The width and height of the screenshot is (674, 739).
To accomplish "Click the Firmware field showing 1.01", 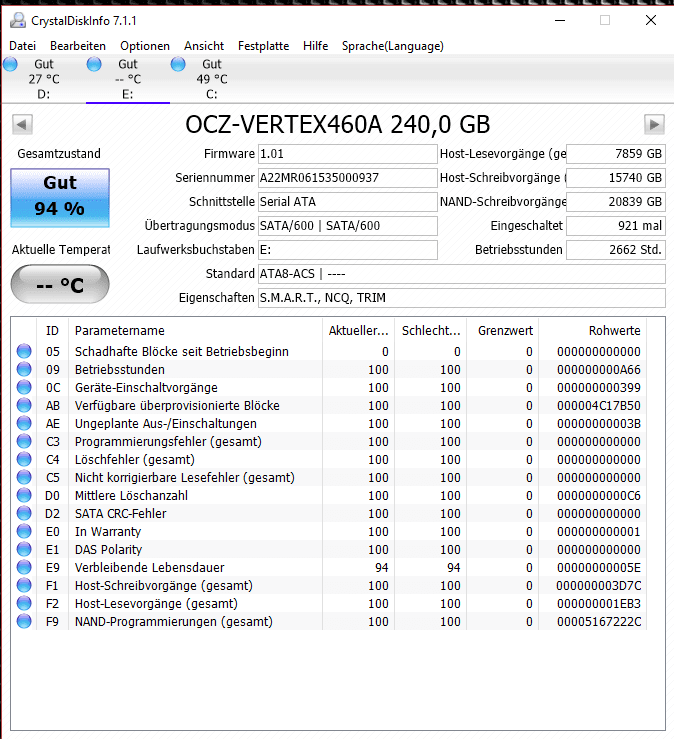I will (347, 154).
